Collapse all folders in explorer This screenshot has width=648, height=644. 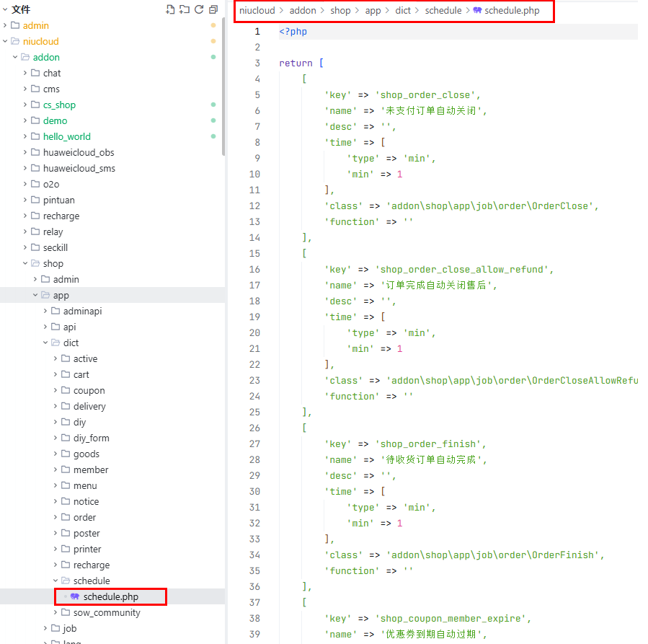coord(213,9)
